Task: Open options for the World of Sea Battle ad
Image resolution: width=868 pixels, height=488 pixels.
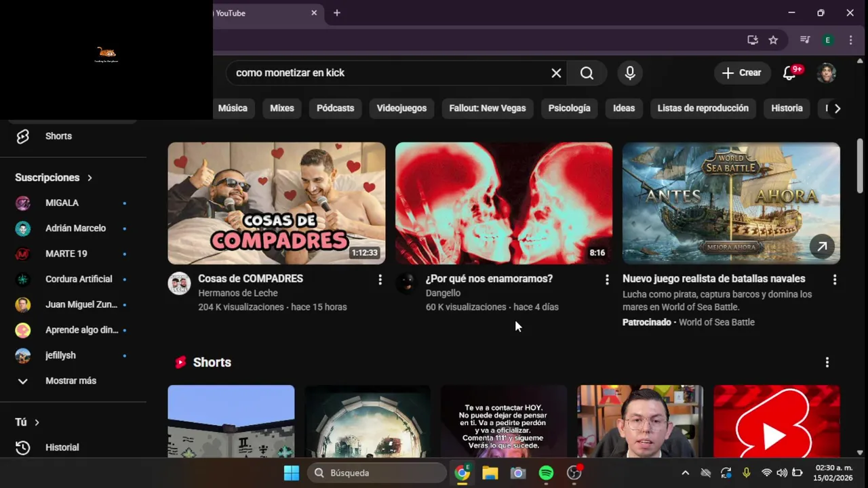Action: 834,279
